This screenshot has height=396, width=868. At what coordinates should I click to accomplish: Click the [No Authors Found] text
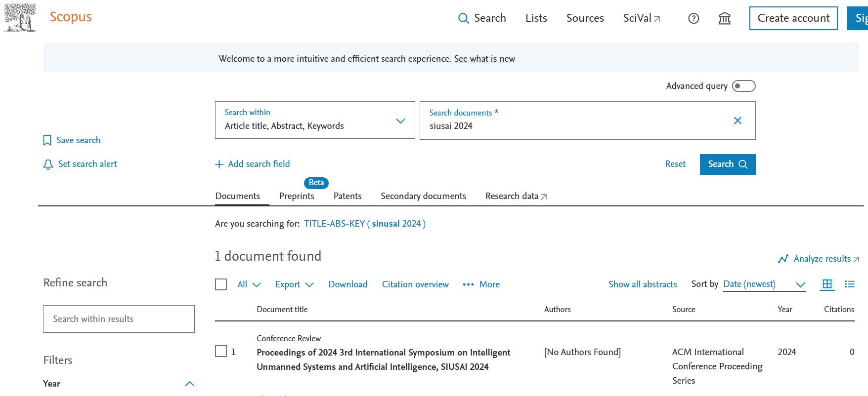(x=582, y=352)
